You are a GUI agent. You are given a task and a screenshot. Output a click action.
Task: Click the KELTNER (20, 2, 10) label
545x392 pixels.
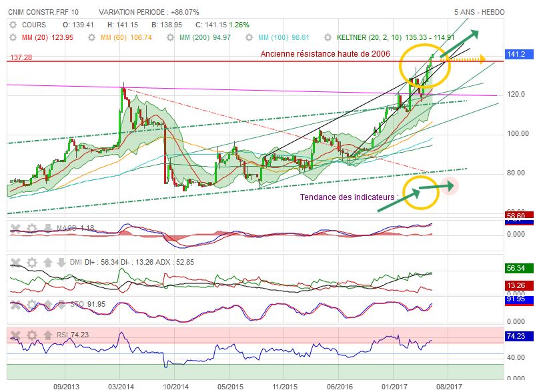coord(370,37)
